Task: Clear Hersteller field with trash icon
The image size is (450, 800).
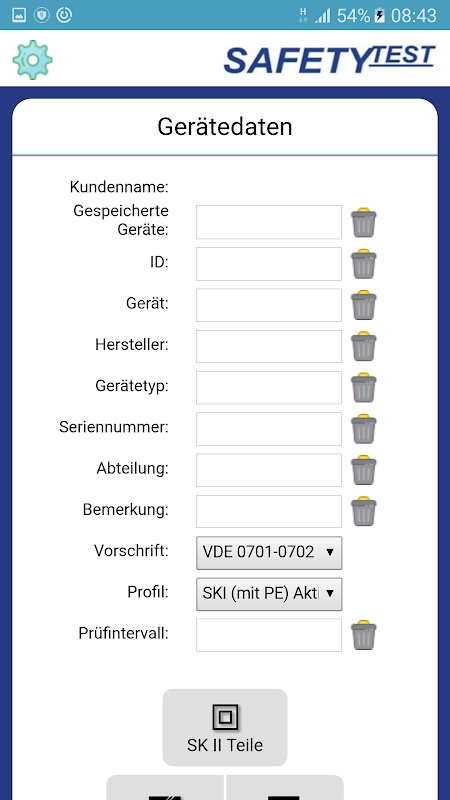Action: point(363,346)
